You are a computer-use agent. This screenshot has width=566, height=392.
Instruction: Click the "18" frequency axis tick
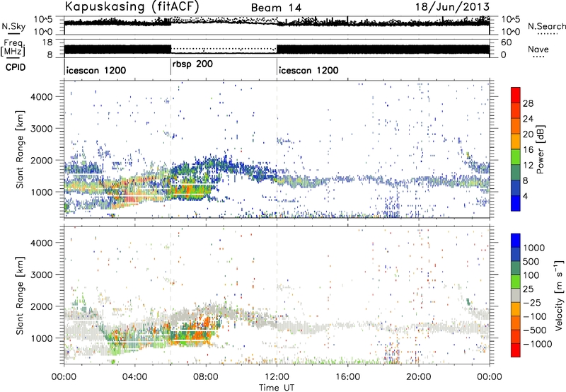(x=47, y=42)
